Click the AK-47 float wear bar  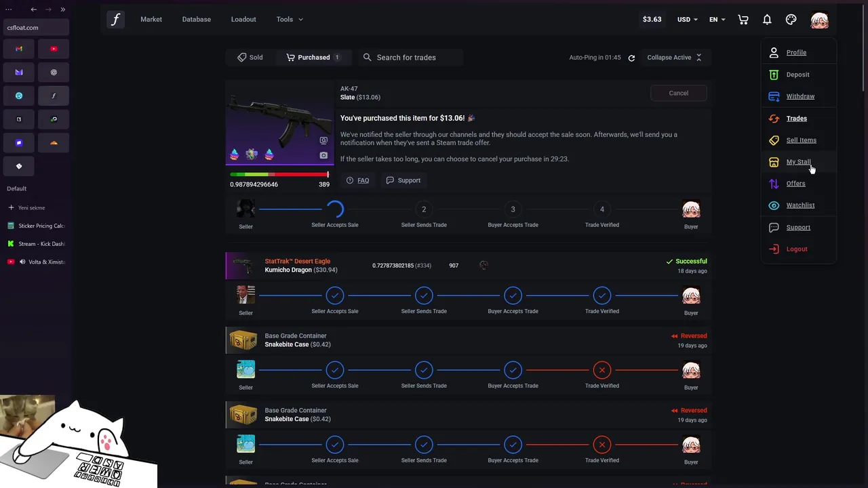[x=279, y=175]
